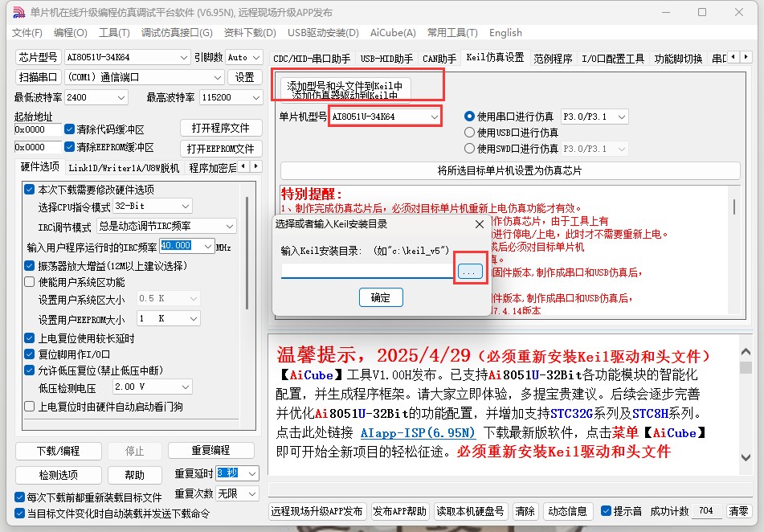Screen dimensions: 764x532
Task: Open 单片机型号 dropdown in Keil settings
Action: pos(385,117)
